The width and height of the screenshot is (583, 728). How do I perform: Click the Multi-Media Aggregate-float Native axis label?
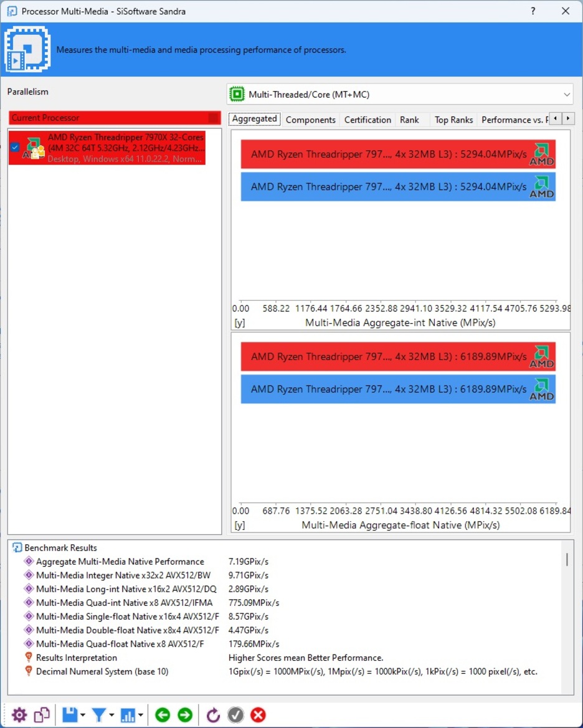coord(401,525)
